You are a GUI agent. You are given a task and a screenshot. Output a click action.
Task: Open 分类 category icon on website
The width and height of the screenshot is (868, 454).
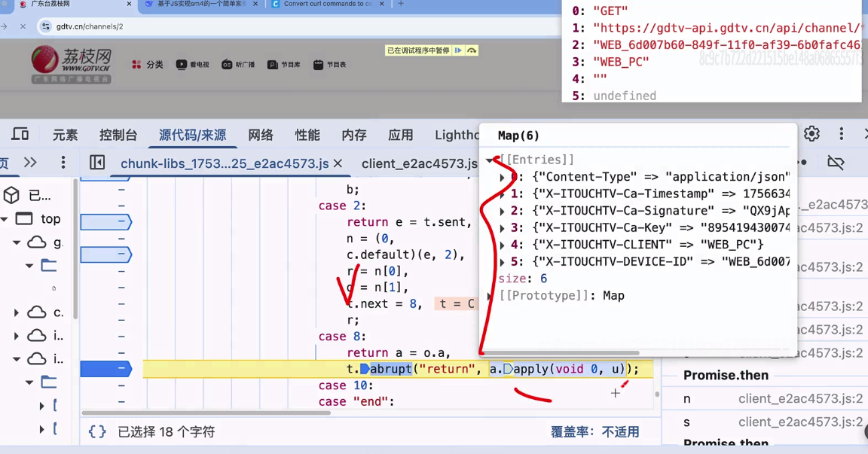point(147,65)
